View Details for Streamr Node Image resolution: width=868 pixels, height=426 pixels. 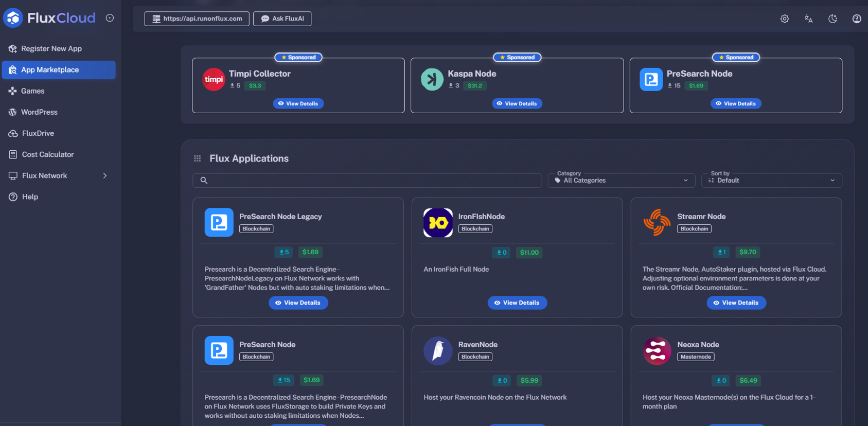click(736, 303)
